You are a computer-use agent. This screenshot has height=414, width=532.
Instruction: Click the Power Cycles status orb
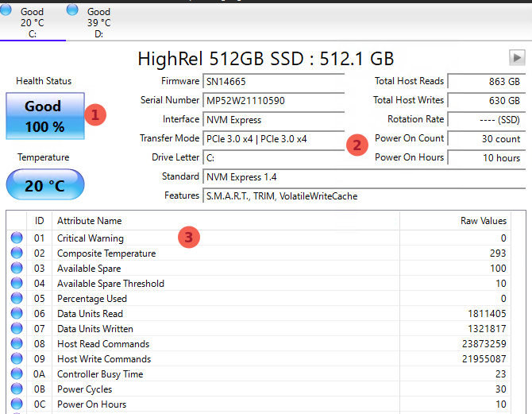[x=17, y=389]
